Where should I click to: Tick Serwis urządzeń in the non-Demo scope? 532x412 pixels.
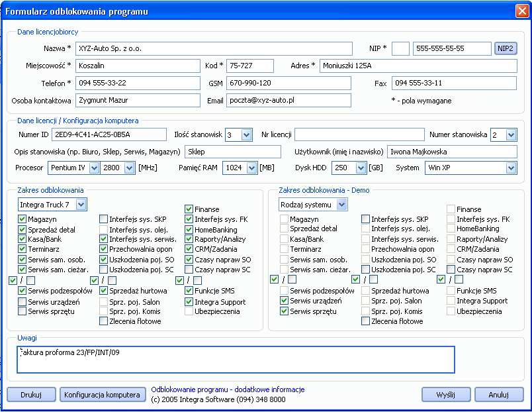pos(22,301)
